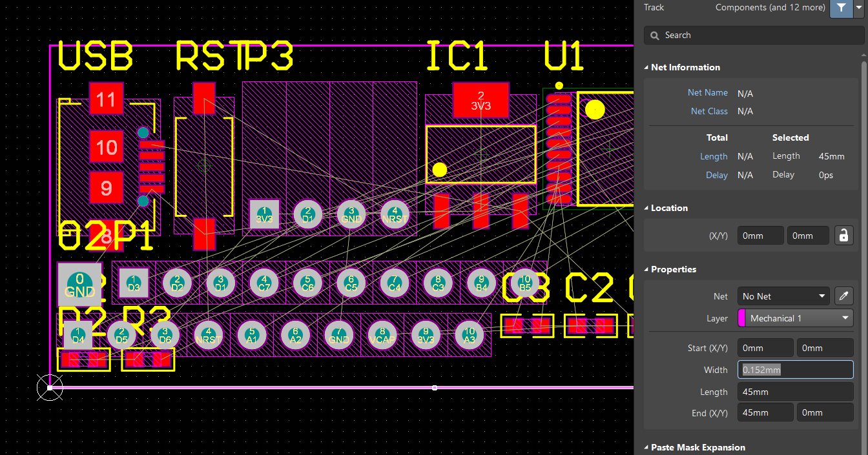Collapse the Location section
The image size is (868, 455).
(645, 208)
